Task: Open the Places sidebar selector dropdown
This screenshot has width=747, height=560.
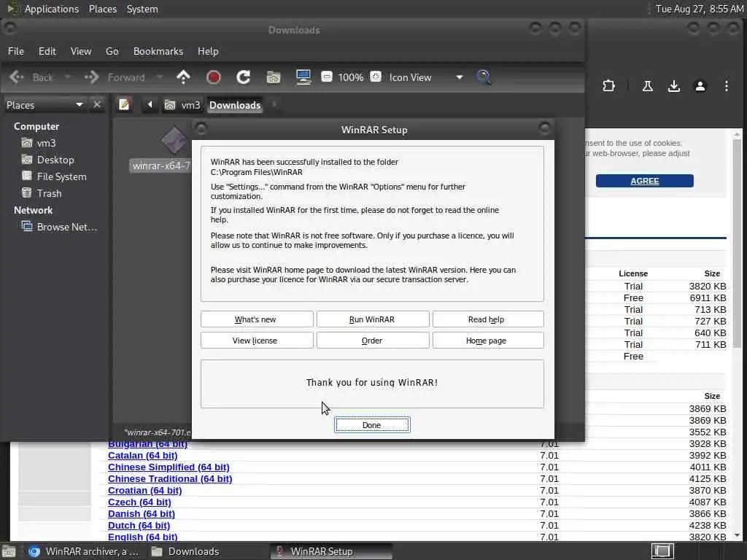Action: coord(44,105)
